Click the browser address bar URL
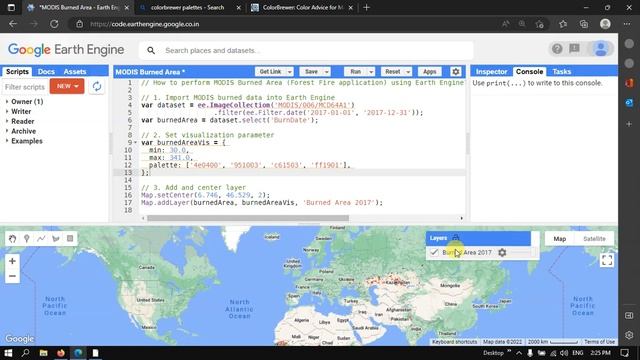This screenshot has width=640, height=360. pos(144,24)
